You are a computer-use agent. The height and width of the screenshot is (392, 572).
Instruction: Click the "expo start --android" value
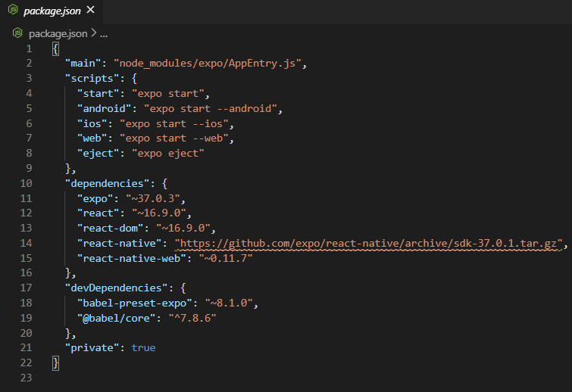(x=211, y=108)
